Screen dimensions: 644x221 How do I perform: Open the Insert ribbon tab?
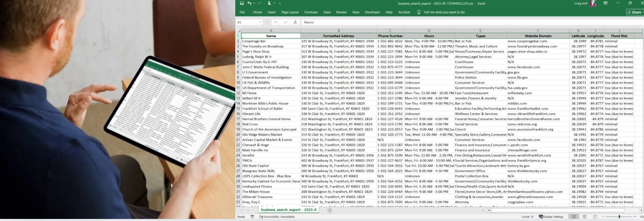pos(271,12)
